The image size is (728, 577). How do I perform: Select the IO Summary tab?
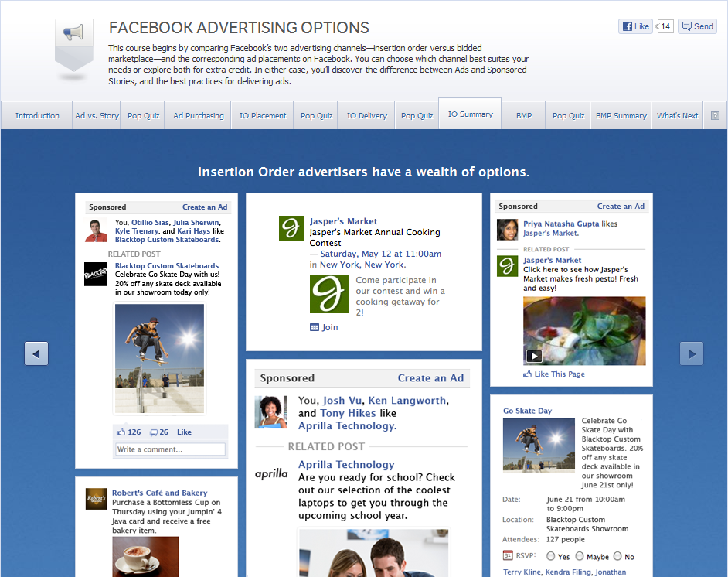(x=470, y=114)
